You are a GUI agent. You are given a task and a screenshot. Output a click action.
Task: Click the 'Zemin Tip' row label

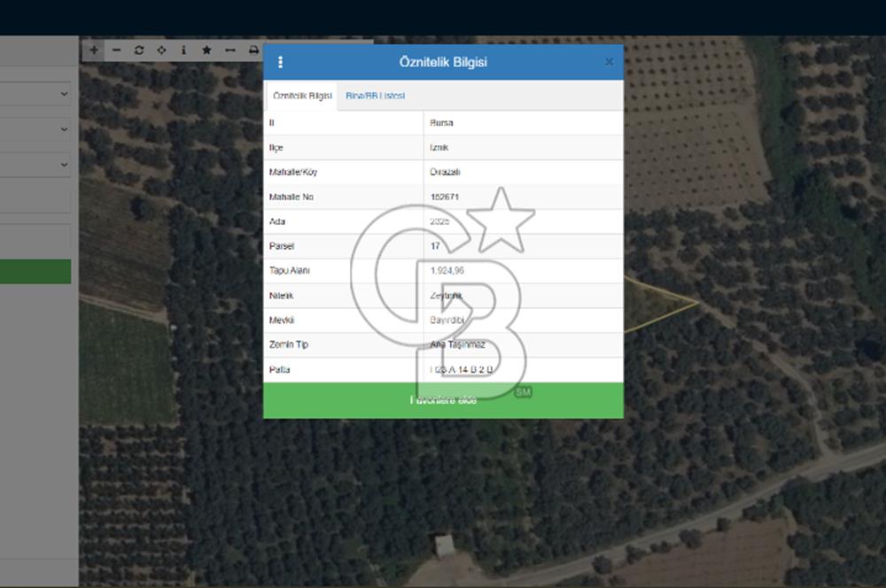(x=289, y=344)
